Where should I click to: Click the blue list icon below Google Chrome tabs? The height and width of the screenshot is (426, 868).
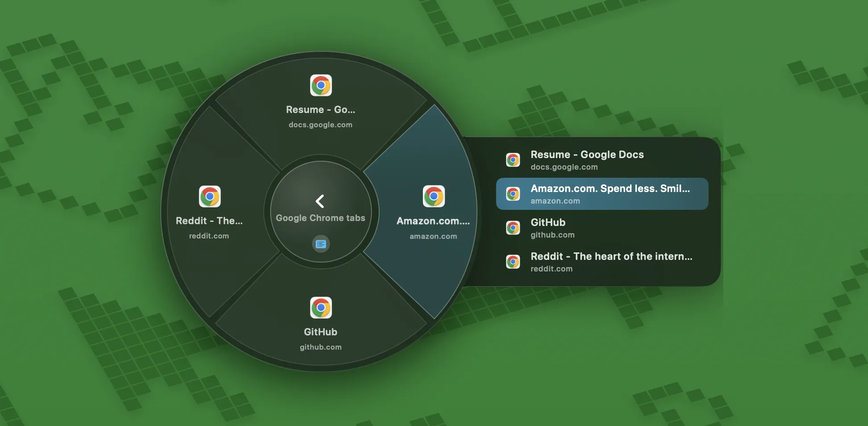click(321, 244)
